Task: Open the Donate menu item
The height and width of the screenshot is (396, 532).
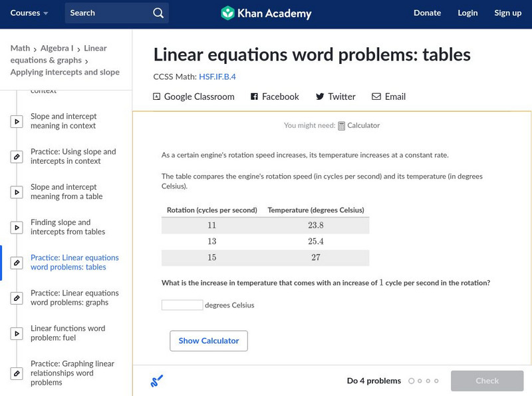Action: point(427,13)
